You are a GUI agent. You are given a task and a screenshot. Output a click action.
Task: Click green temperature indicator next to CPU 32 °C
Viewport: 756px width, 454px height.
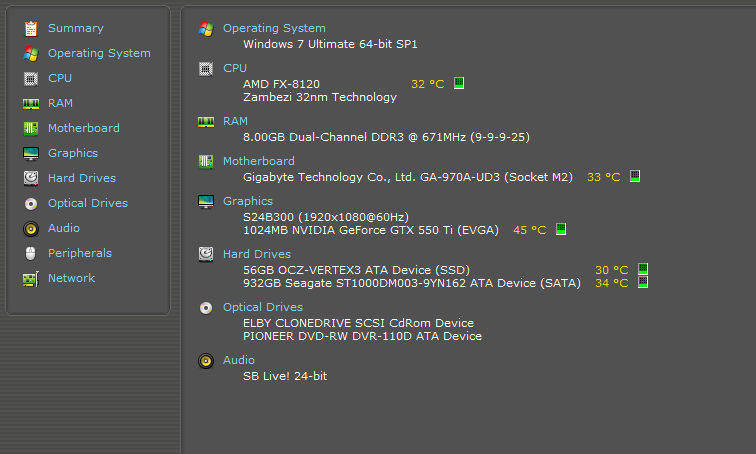459,83
